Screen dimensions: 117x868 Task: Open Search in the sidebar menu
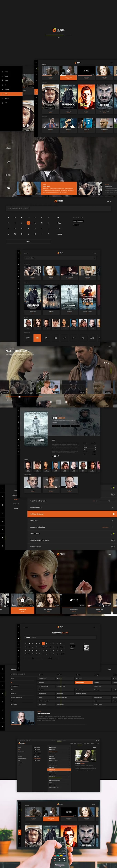pyautogui.click(x=6, y=72)
